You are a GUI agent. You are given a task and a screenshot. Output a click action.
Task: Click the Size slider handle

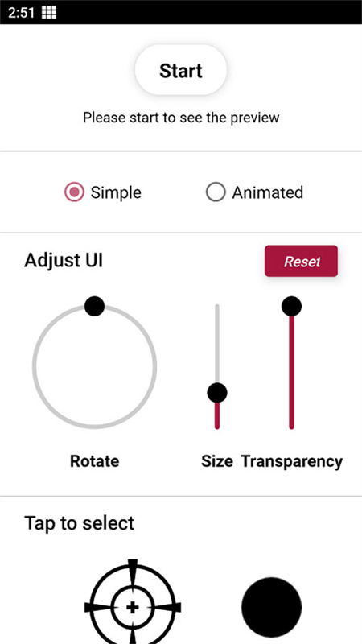pos(217,393)
